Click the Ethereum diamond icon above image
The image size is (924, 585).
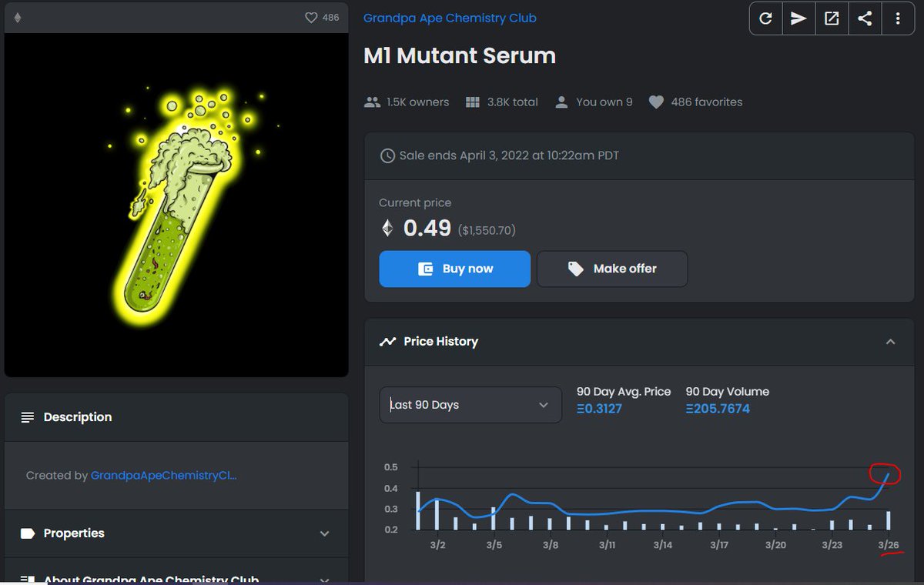(x=18, y=17)
